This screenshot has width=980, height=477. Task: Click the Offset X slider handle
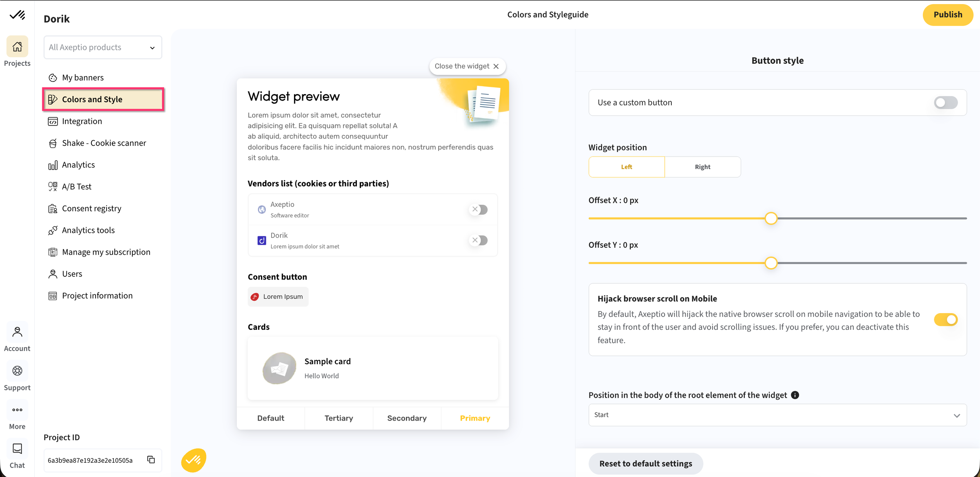pos(771,218)
